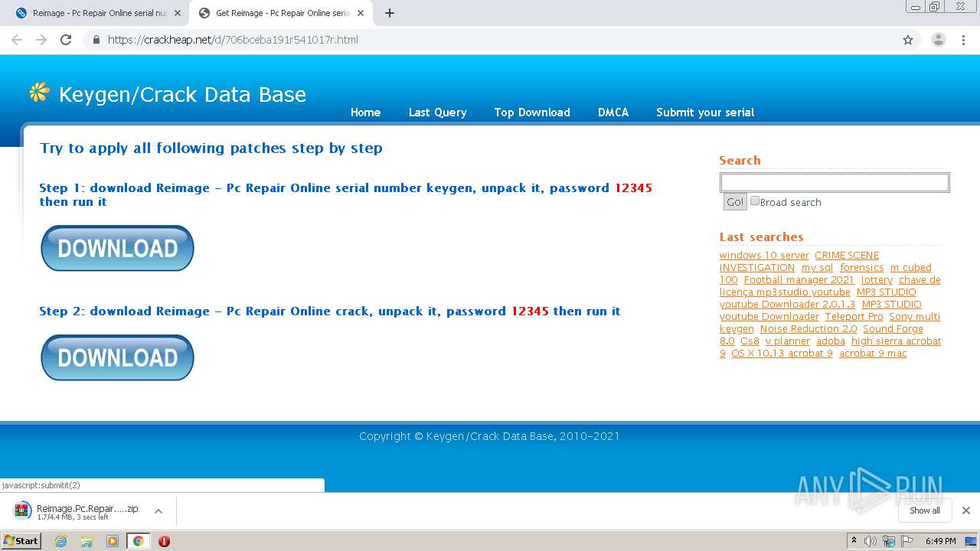Bookmark this page with the star icon

[x=908, y=40]
